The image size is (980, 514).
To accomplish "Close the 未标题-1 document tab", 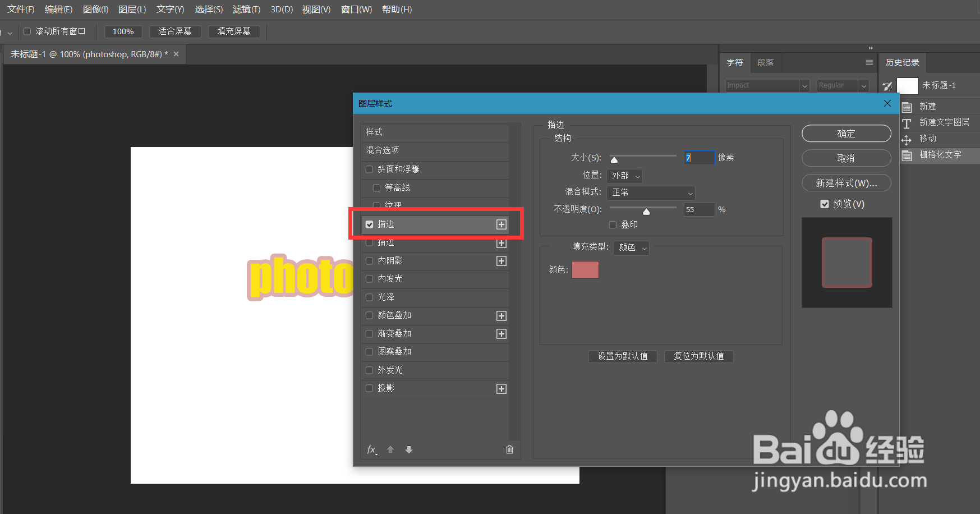I will click(176, 54).
